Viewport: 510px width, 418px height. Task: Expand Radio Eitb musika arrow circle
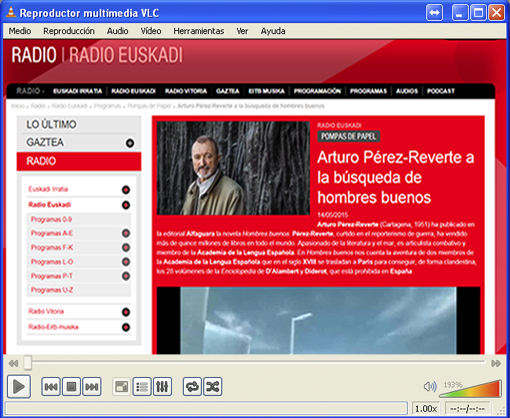point(126,327)
